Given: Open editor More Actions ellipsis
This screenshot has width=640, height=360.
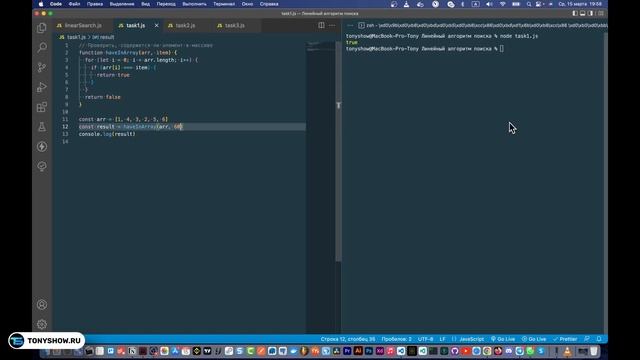Looking at the screenshot, I should (332, 25).
